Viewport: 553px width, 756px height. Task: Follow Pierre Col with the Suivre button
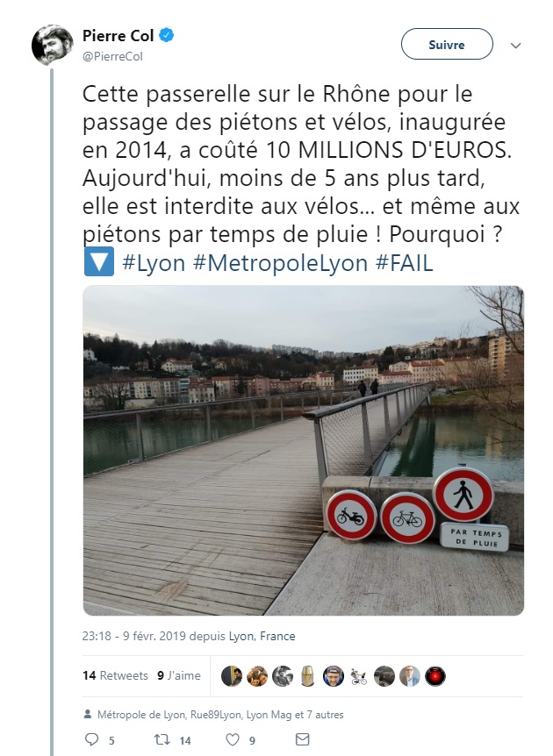447,45
